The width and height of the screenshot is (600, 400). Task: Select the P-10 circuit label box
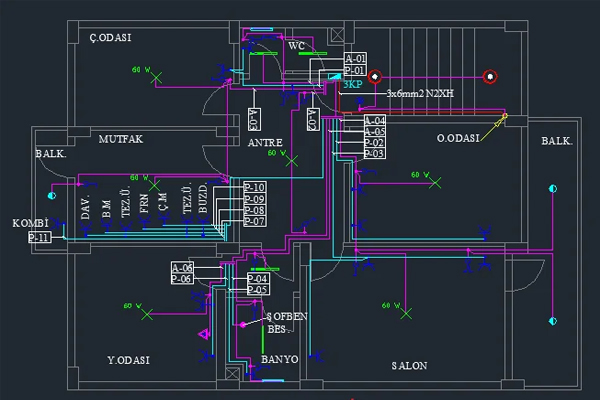click(255, 187)
